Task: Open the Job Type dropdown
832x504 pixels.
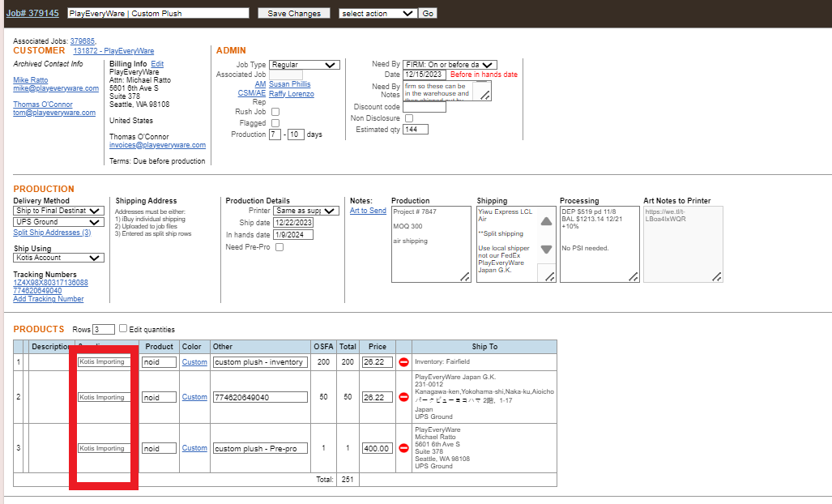Action: tap(305, 65)
